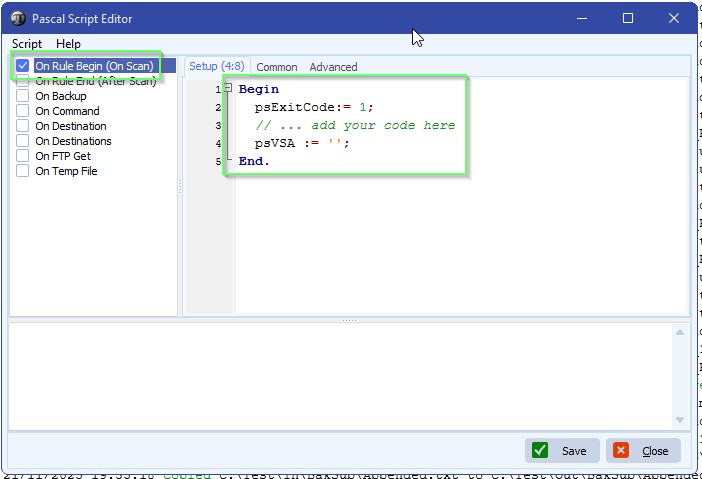
Task: Maximize the Pascal Script Editor window
Action: 628,18
